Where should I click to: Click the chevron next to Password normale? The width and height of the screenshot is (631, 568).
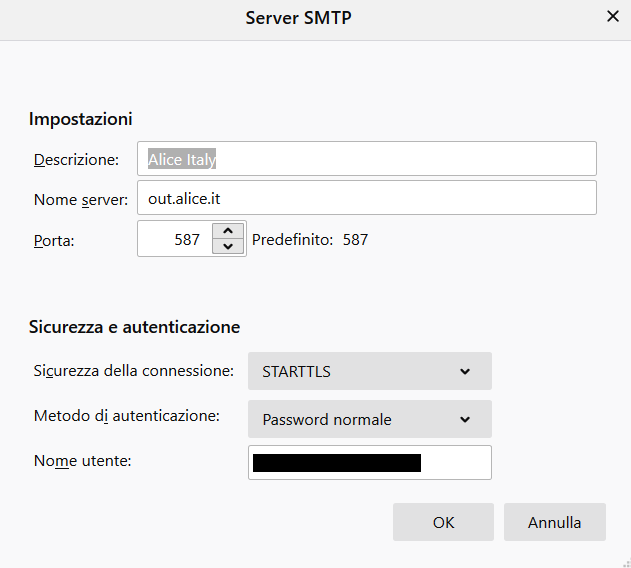click(x=465, y=419)
